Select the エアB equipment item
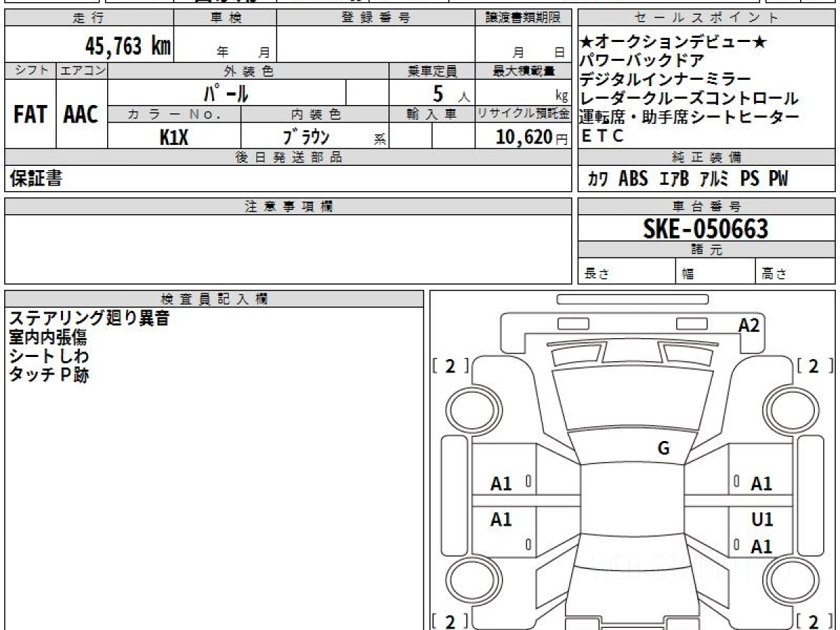Viewport: 840px width, 630px height. coord(674,179)
